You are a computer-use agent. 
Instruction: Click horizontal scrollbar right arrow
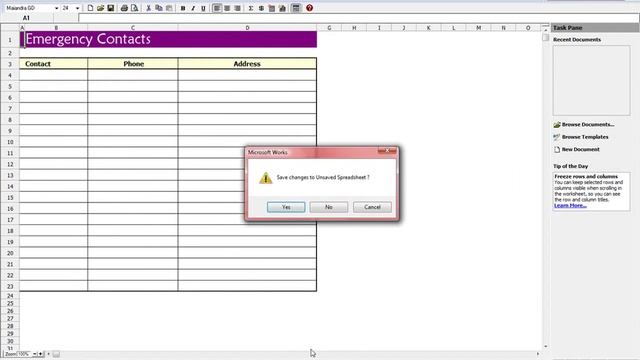pos(538,354)
